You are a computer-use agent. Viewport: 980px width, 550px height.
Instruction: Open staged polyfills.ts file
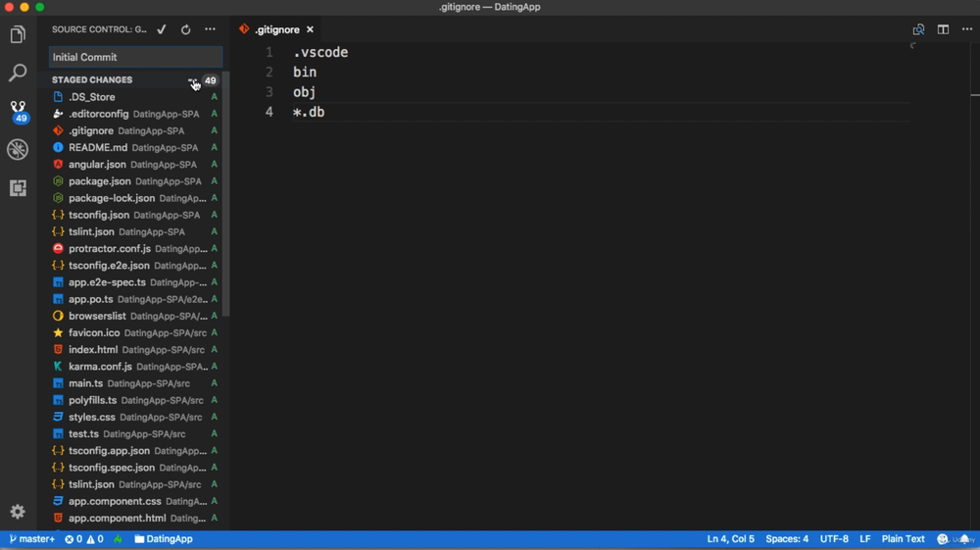tap(135, 400)
